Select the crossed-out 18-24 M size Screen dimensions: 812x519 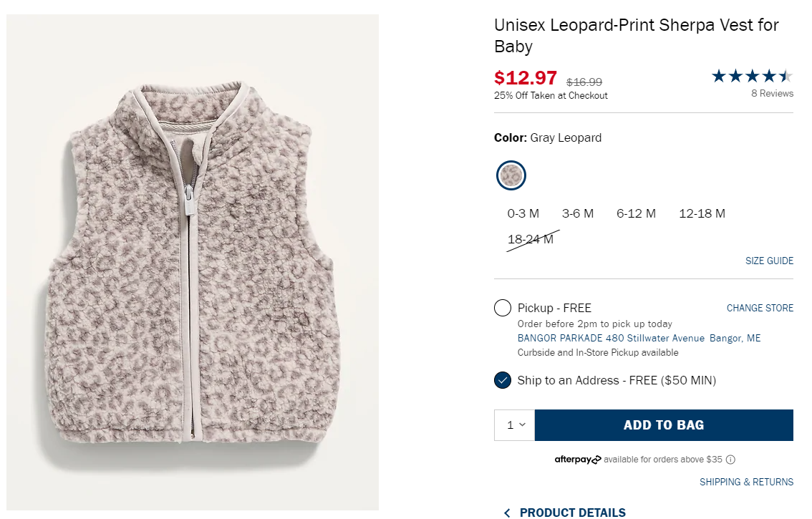531,239
